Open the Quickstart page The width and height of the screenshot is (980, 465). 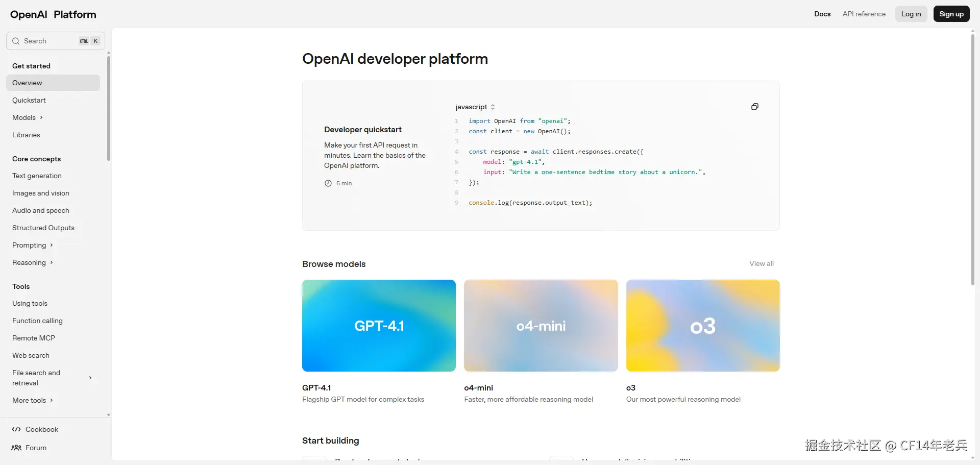[29, 100]
